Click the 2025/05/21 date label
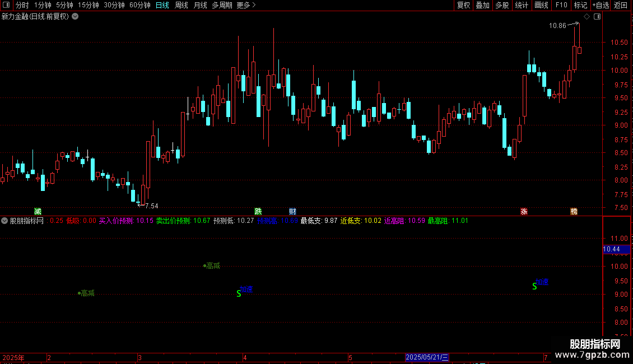This screenshot has width=633, height=364. tap(427, 357)
